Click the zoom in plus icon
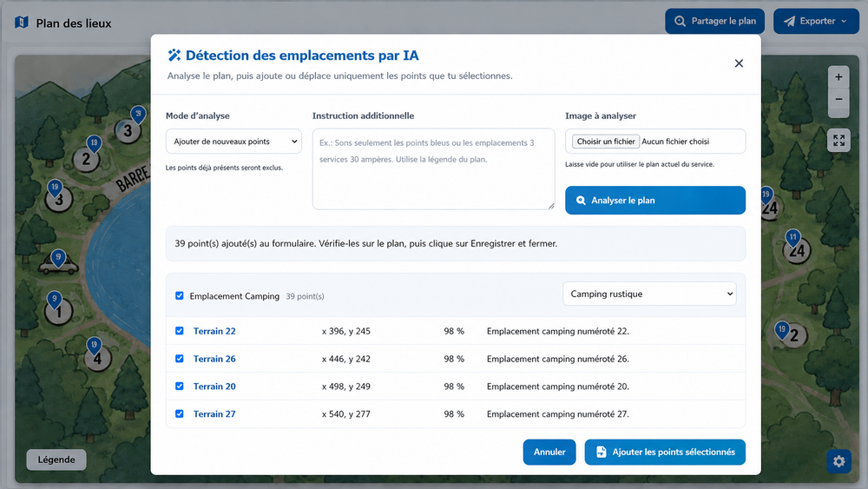 838,77
